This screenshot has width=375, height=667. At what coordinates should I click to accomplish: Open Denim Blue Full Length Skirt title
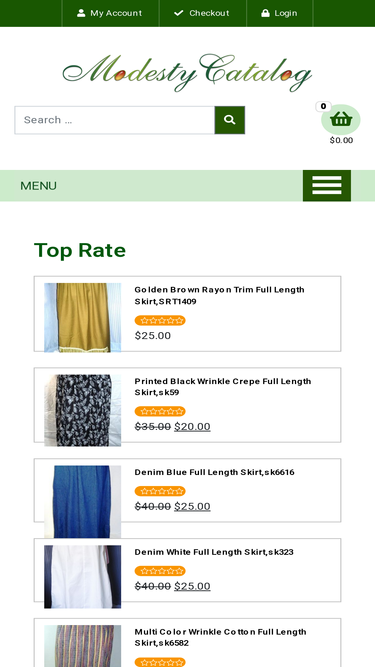point(214,472)
